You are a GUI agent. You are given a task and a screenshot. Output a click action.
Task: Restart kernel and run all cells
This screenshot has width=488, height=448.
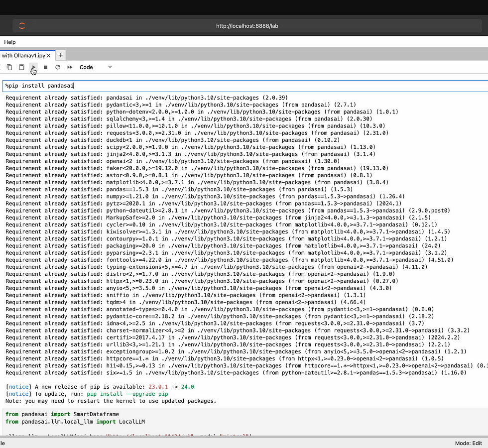click(x=70, y=67)
